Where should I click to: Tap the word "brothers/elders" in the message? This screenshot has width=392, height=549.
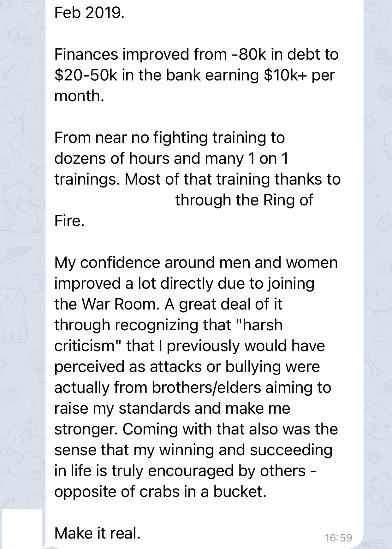coord(206,387)
